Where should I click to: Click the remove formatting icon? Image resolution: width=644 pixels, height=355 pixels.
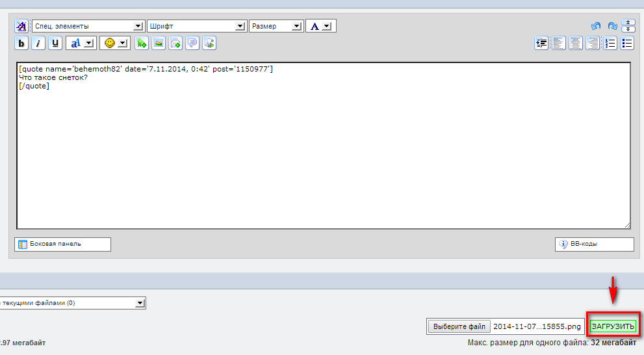(21, 27)
